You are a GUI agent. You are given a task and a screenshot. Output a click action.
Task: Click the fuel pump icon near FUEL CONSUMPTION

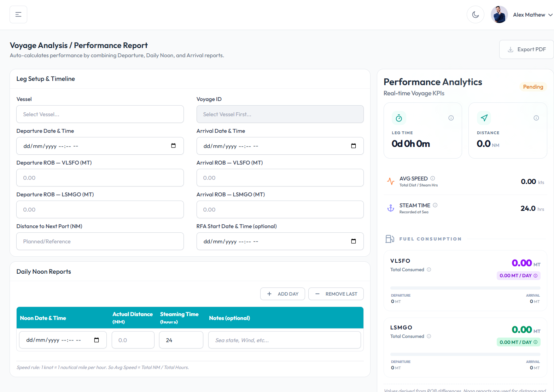390,238
